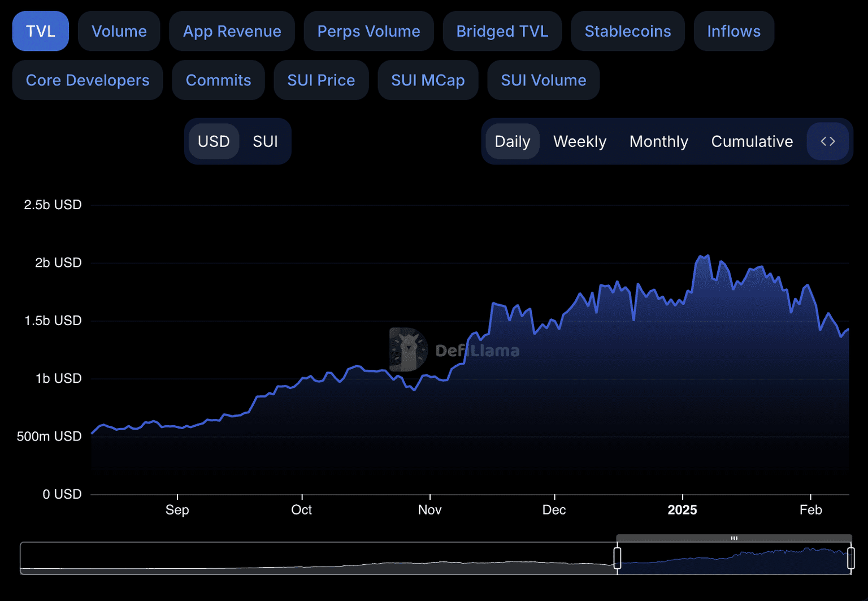Click the left handle of range slider
868x601 pixels.
(x=617, y=558)
